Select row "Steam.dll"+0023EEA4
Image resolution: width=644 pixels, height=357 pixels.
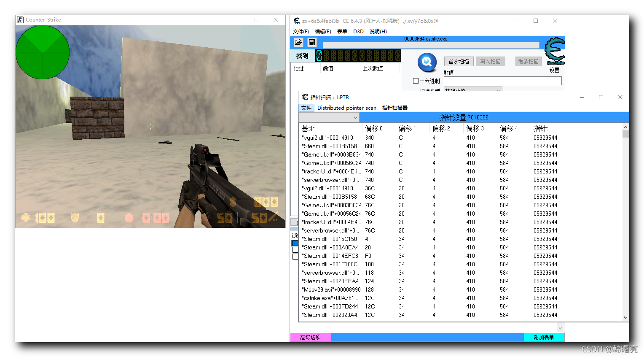click(x=460, y=281)
